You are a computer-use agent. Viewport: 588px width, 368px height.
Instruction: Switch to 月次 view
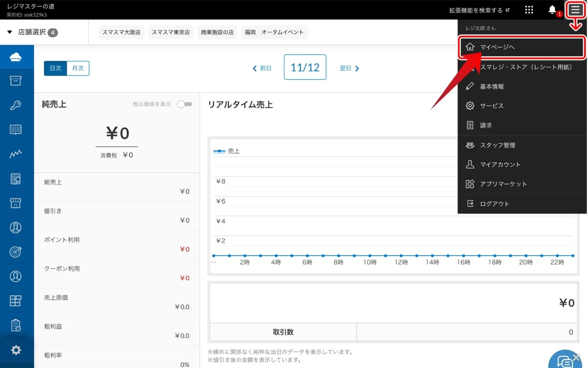(x=78, y=68)
